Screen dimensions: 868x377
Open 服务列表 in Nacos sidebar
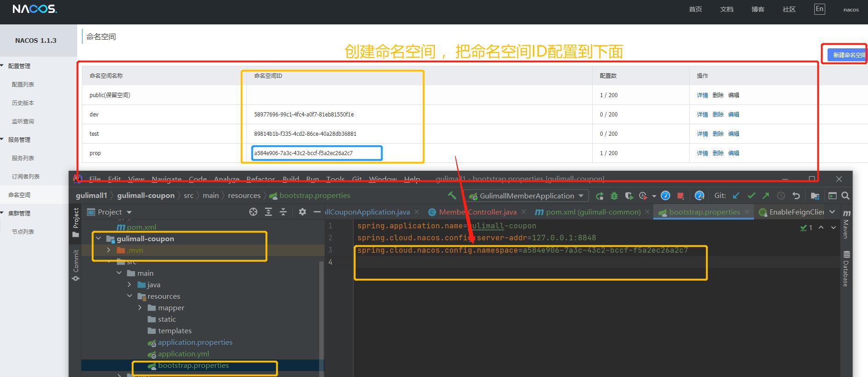coord(23,158)
